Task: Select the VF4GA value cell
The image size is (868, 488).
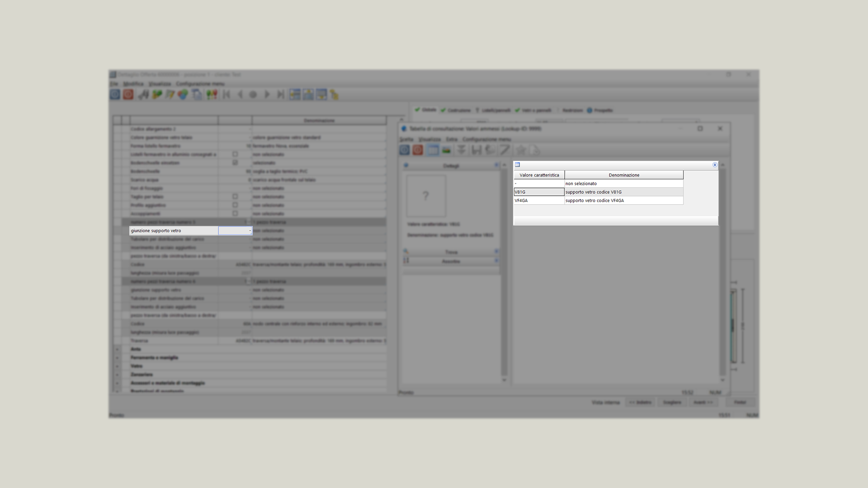Action: [x=539, y=201]
